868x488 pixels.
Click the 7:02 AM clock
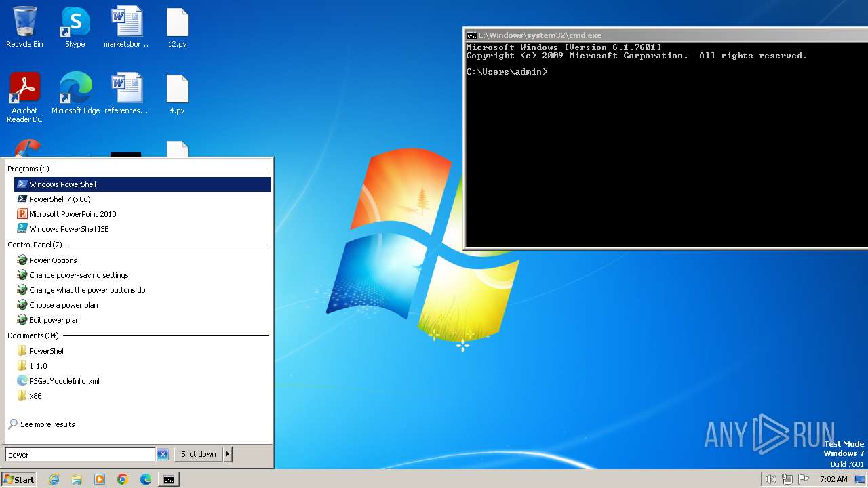(x=833, y=479)
